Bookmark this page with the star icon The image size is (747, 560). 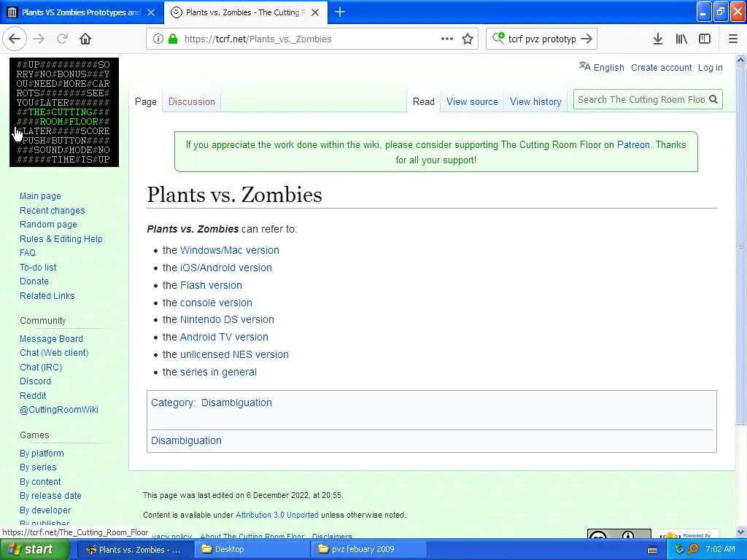(468, 39)
